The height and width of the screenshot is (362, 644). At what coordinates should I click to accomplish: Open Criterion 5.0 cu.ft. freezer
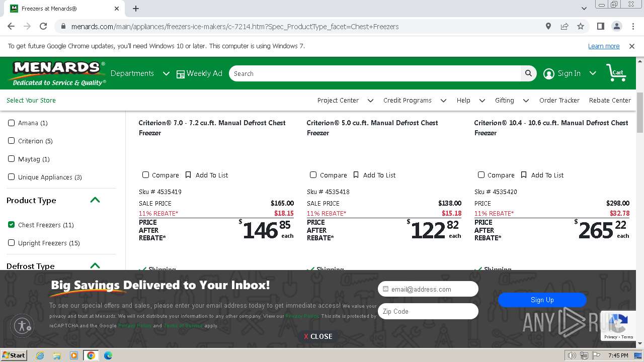(x=372, y=128)
